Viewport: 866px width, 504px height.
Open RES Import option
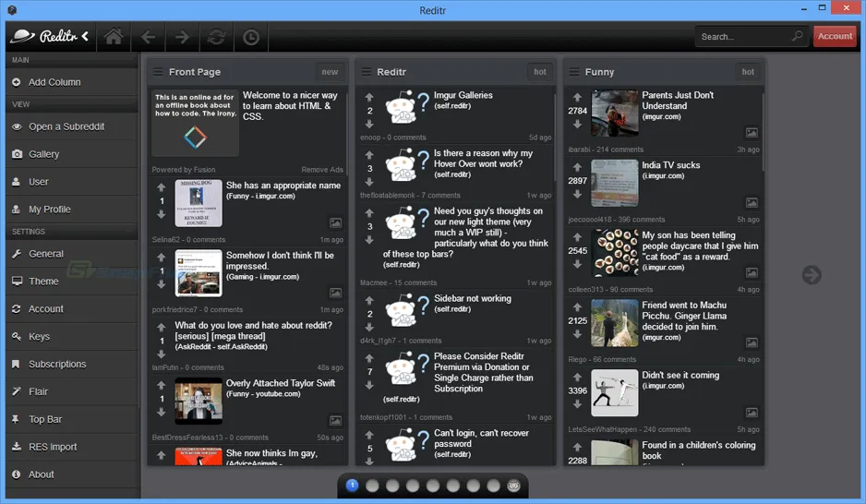pyautogui.click(x=72, y=447)
